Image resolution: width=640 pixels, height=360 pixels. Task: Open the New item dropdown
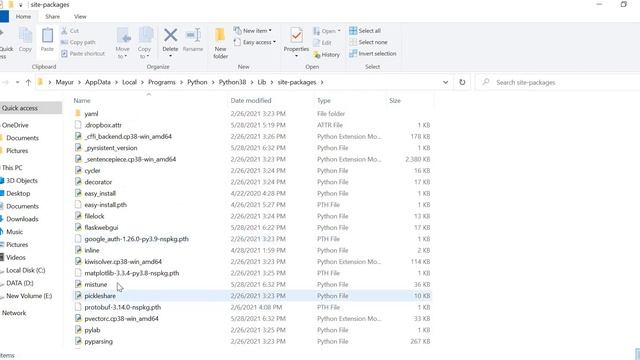click(x=270, y=31)
